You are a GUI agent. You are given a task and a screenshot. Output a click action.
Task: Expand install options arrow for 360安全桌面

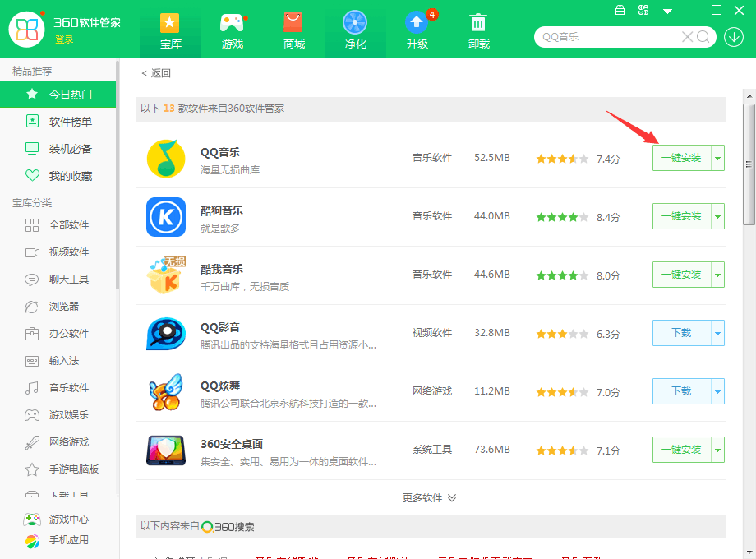coord(718,450)
